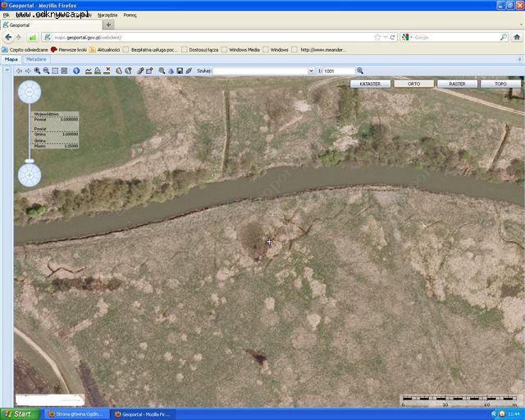
Task: Click the browser back button
Action: click(8, 38)
